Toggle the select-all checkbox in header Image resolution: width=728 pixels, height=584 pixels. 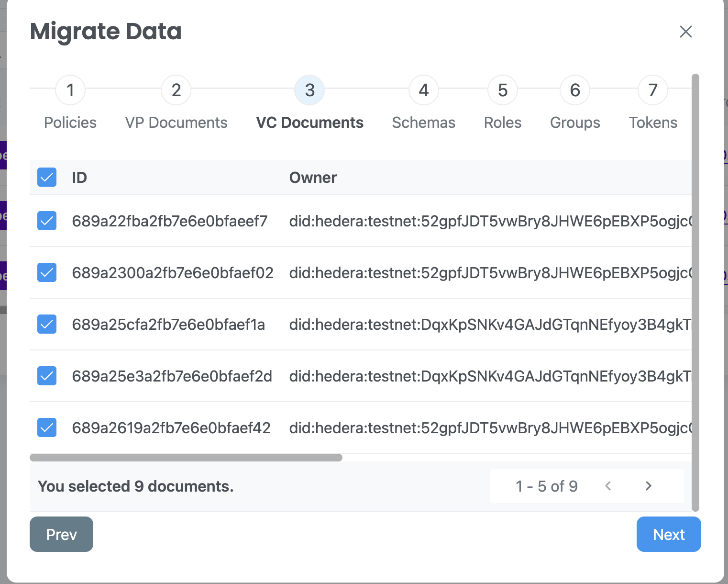47,178
